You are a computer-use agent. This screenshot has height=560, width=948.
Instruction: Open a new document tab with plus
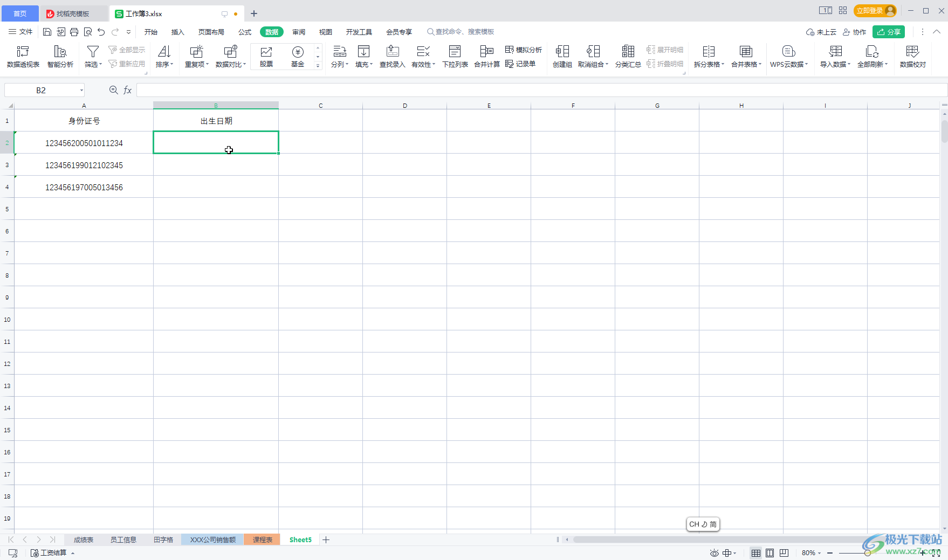(254, 13)
